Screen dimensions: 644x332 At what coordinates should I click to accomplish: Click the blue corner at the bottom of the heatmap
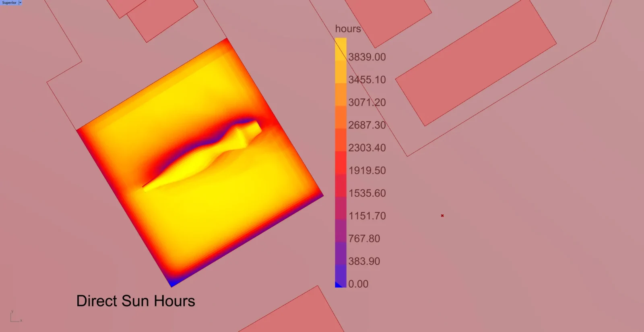click(x=173, y=284)
